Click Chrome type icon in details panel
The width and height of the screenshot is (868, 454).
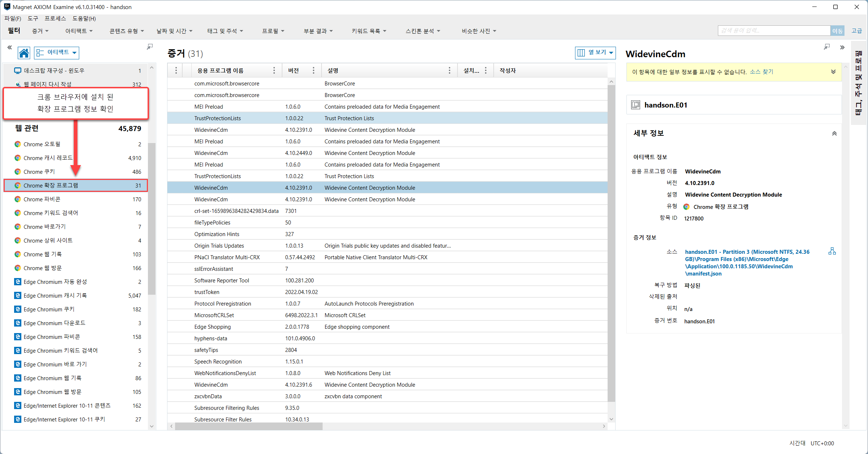click(686, 207)
